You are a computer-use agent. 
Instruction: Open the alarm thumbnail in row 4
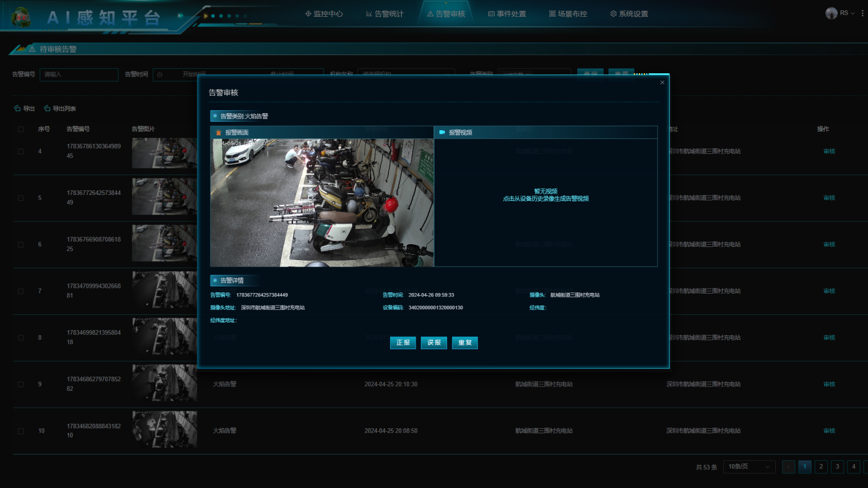[164, 153]
